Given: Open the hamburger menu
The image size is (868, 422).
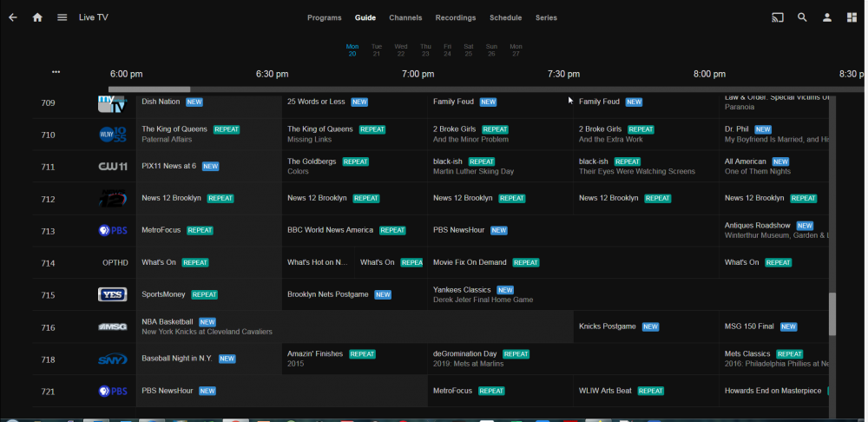Looking at the screenshot, I should (x=62, y=17).
